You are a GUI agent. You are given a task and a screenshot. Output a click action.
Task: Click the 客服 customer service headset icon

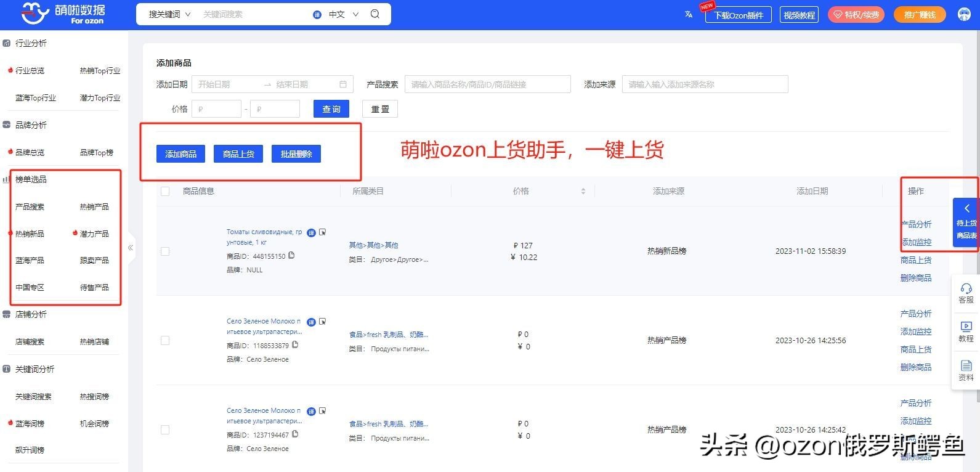(966, 288)
